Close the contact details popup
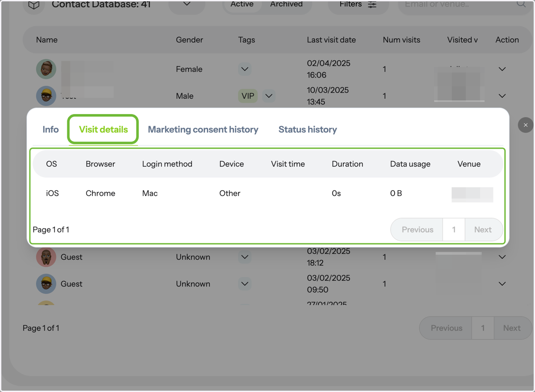The width and height of the screenshot is (535, 392). click(526, 125)
